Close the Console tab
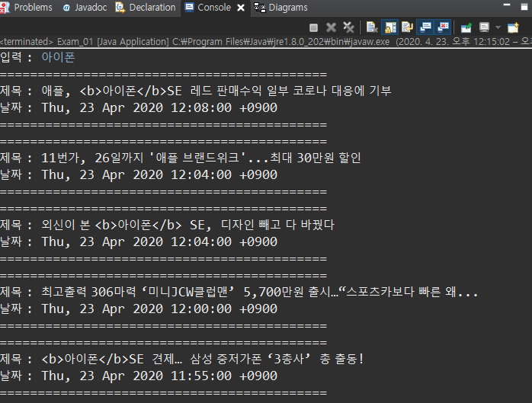The width and height of the screenshot is (532, 403). pyautogui.click(x=241, y=8)
